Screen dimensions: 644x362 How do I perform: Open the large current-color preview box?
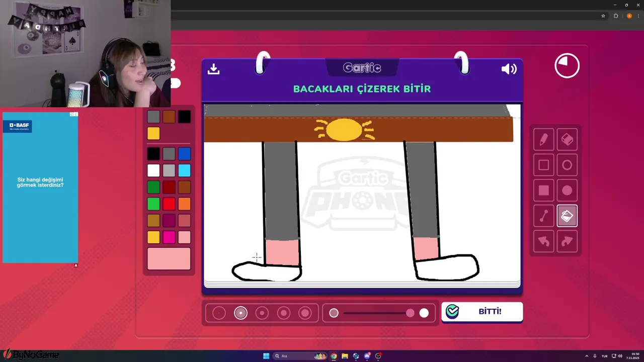click(169, 258)
